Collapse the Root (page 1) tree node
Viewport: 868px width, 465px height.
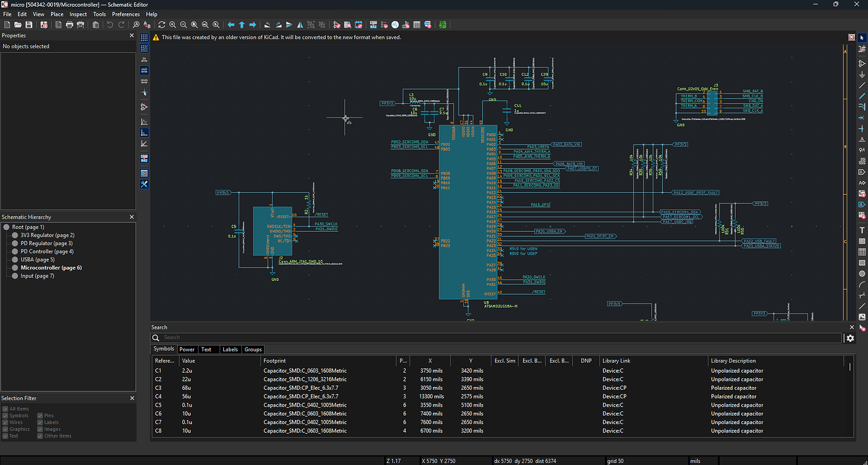click(6, 227)
